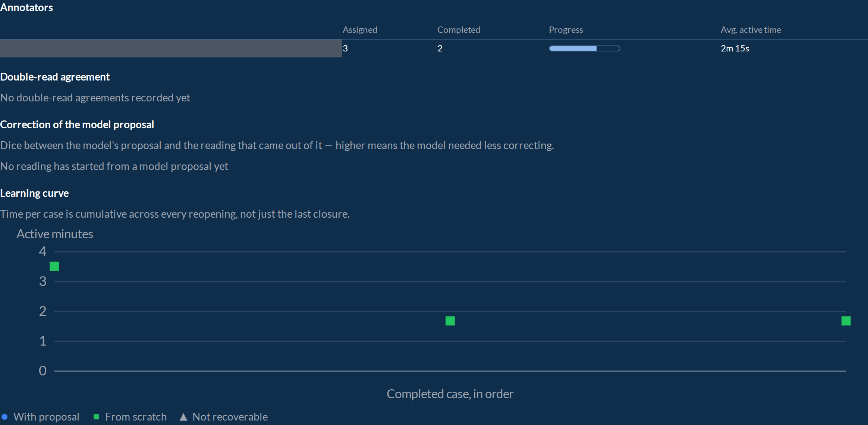Click the y-axis tick label 0

(x=43, y=371)
